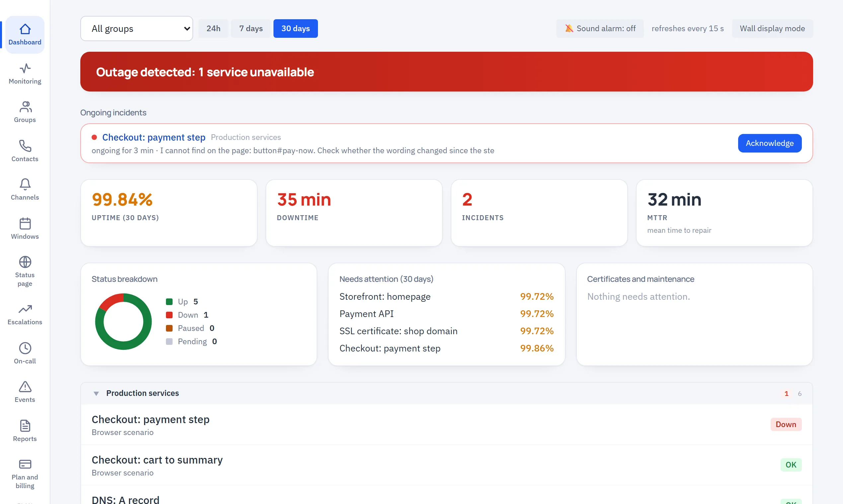Open Status page globe icon
This screenshot has width=843, height=504.
point(25,262)
